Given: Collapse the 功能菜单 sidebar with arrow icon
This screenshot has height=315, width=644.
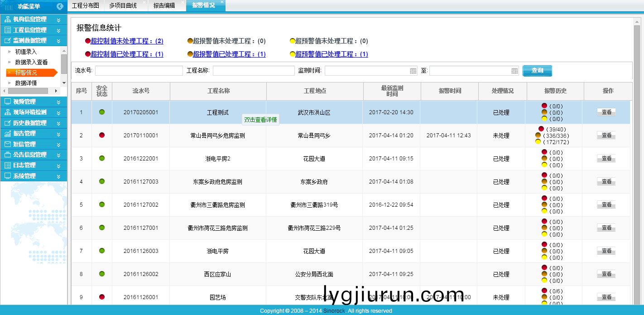Looking at the screenshot, I should click(60, 6).
